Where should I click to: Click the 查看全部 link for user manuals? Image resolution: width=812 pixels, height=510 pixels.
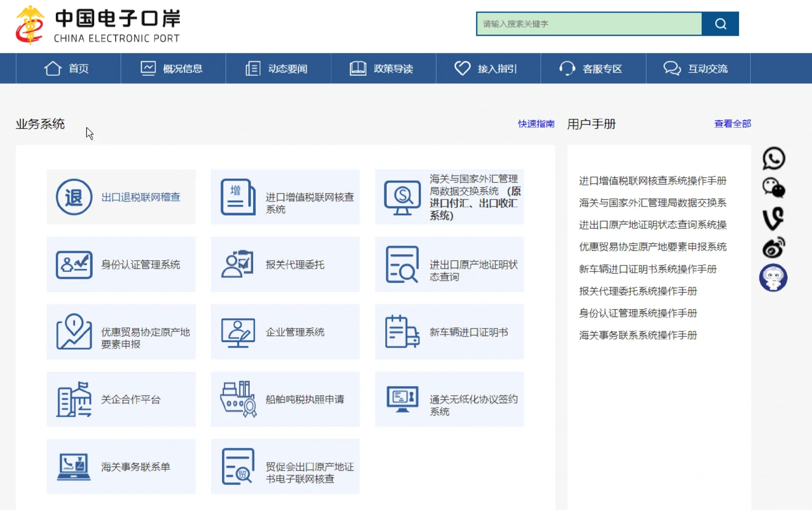point(732,124)
